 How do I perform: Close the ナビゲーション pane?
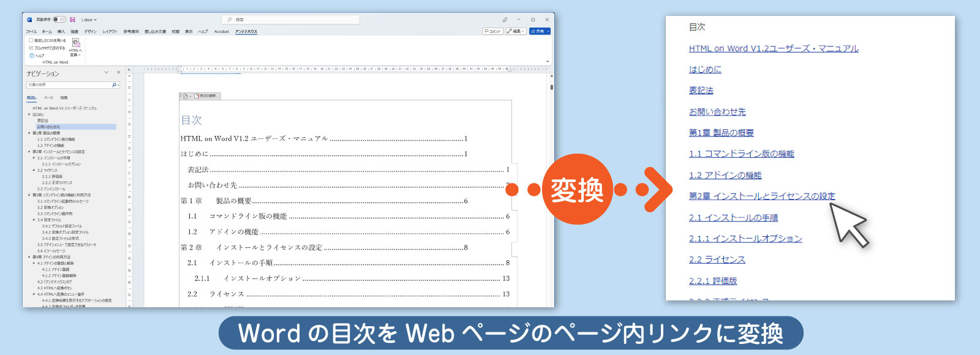tap(118, 72)
